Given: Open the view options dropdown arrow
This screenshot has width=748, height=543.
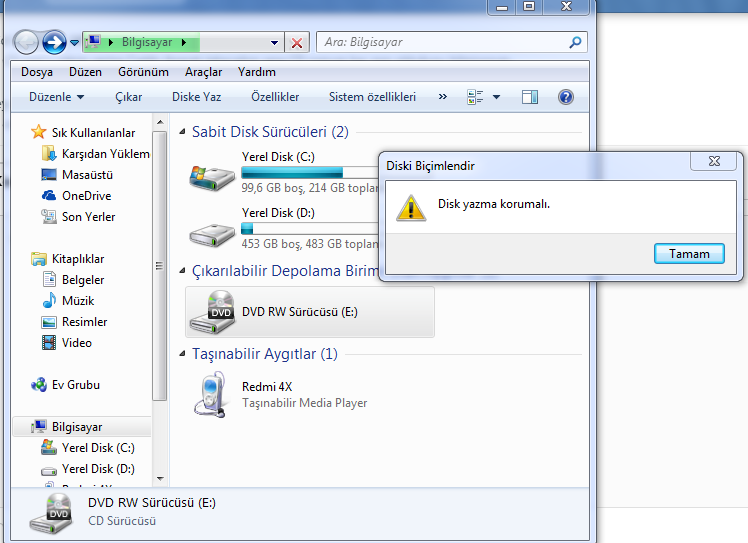Looking at the screenshot, I should 497,97.
